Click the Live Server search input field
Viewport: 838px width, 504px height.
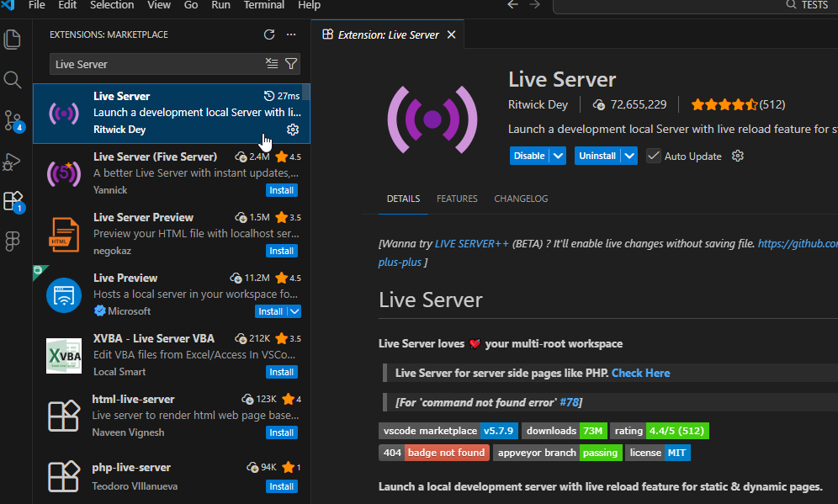[x=156, y=64]
